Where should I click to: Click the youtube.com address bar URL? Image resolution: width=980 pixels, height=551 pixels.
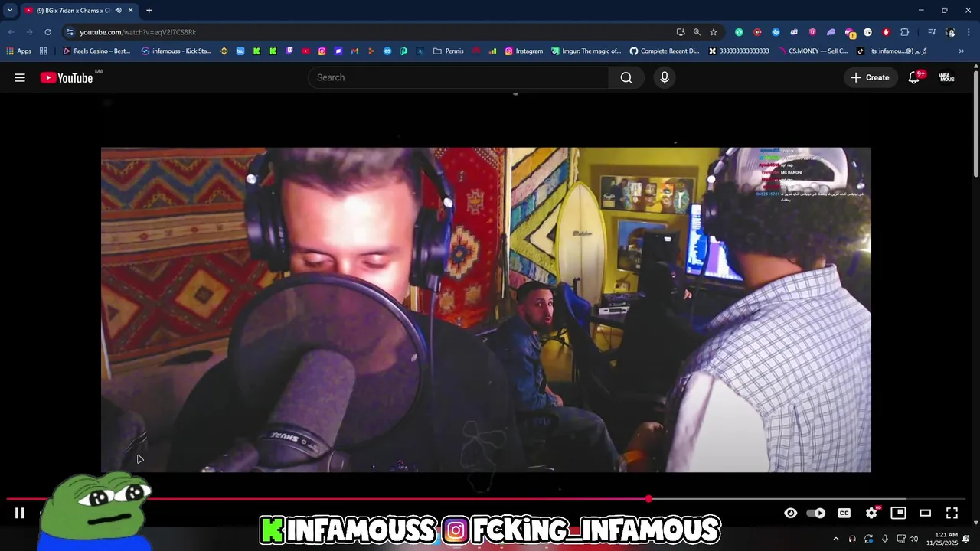(x=138, y=32)
